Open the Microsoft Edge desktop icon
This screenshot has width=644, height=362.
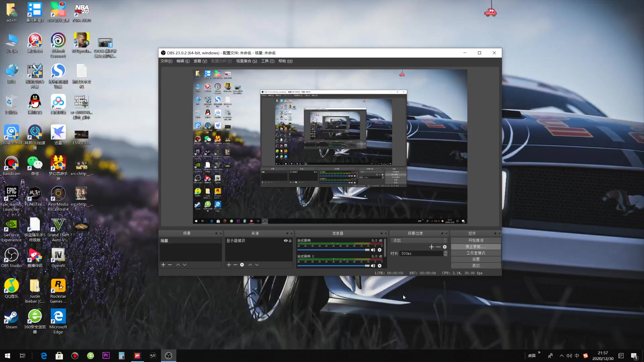coord(58,322)
